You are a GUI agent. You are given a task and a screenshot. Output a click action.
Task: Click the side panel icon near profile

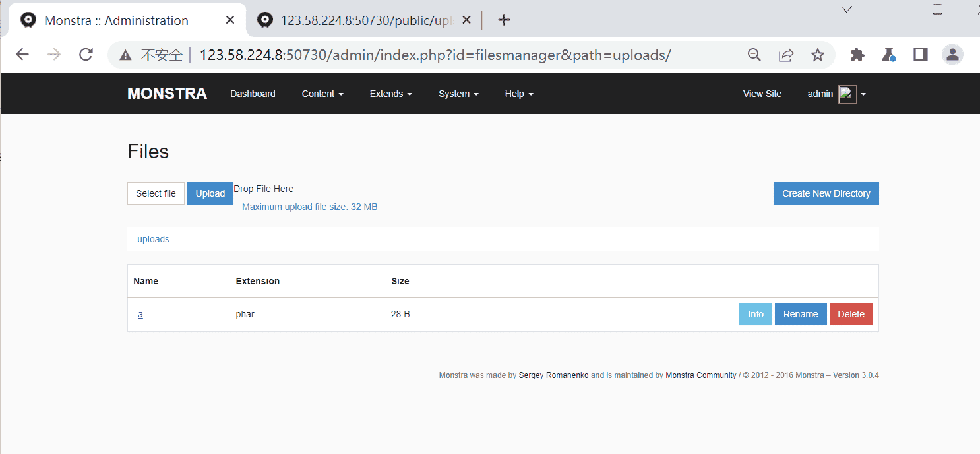(920, 55)
